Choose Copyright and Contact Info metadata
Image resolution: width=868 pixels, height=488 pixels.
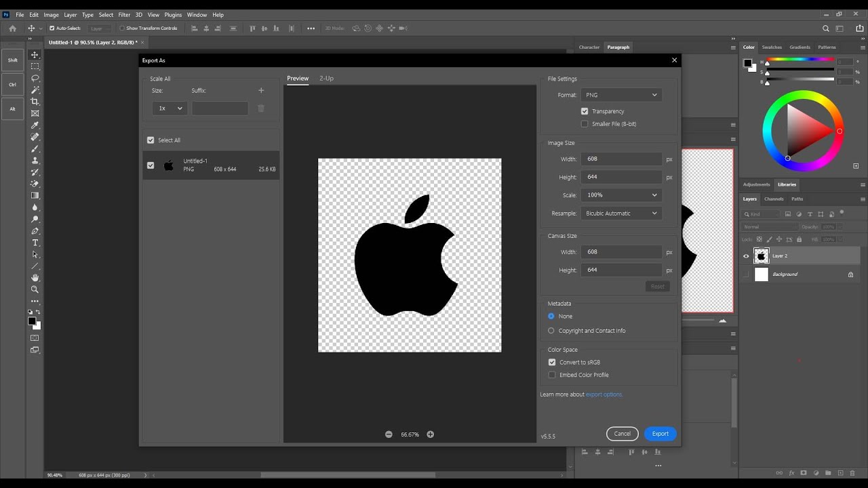551,331
